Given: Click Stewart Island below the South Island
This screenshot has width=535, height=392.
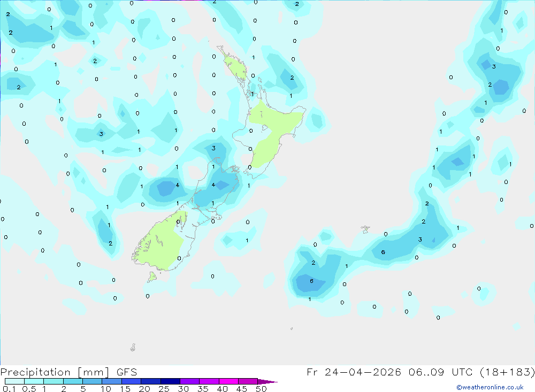Looking at the screenshot, I should [x=152, y=276].
